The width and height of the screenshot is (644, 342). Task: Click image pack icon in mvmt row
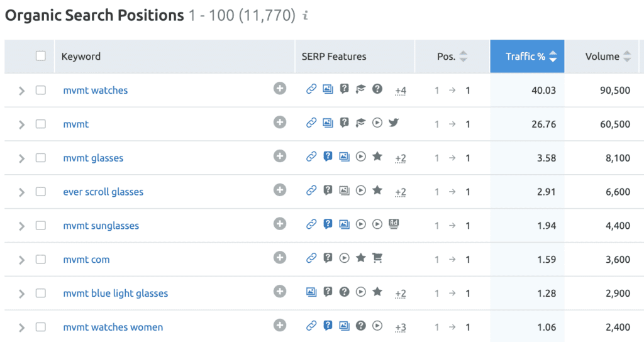click(x=328, y=123)
